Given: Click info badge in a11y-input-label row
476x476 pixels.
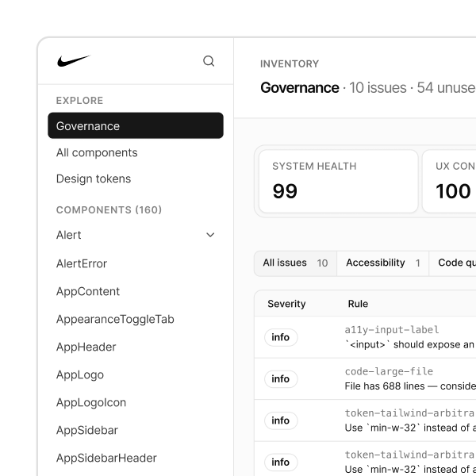Looking at the screenshot, I should click(281, 337).
